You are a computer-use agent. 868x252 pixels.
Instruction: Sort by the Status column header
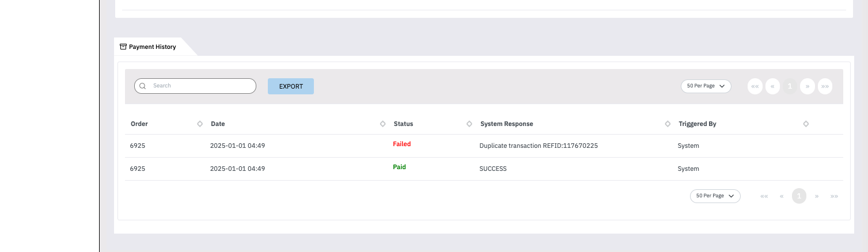403,124
